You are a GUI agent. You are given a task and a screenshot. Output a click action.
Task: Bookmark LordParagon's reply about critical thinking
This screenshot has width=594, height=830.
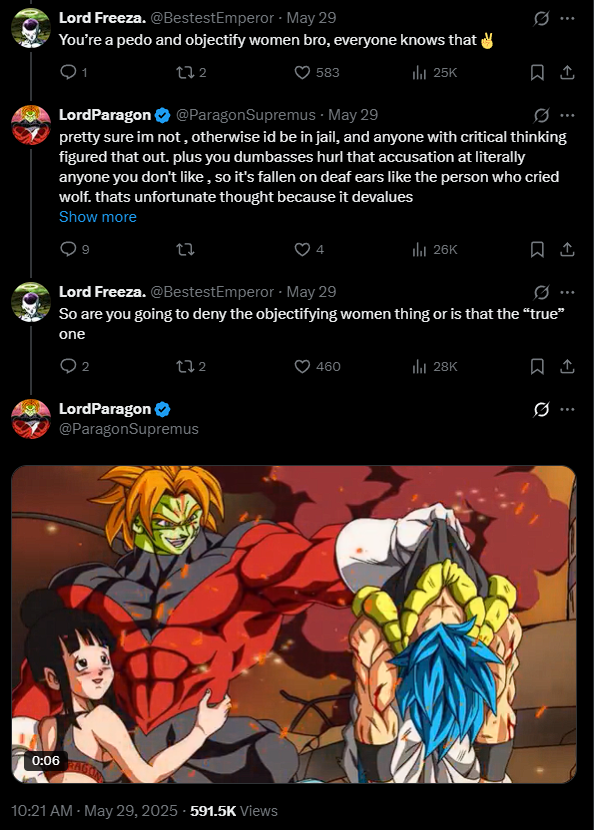pyautogui.click(x=537, y=249)
